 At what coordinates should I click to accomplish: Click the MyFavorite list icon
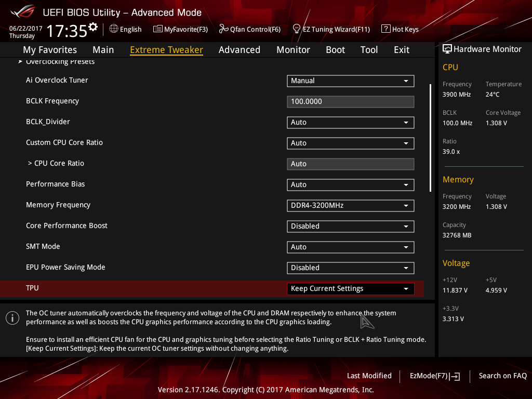158,29
